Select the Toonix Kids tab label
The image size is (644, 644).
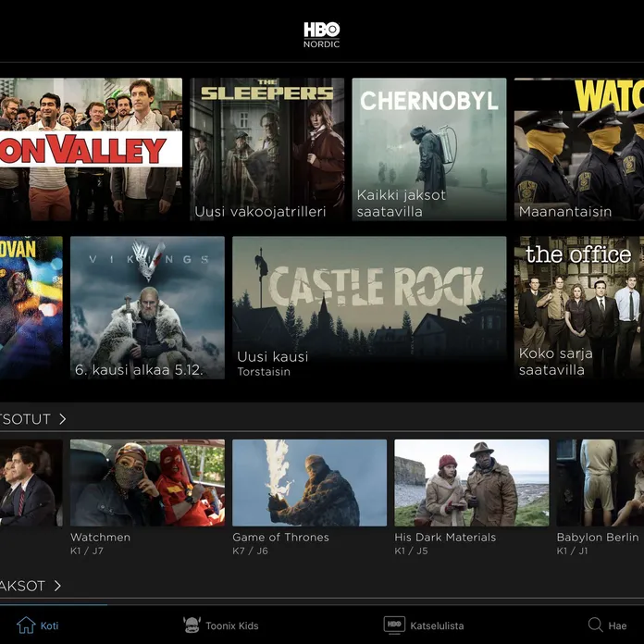[x=232, y=626]
